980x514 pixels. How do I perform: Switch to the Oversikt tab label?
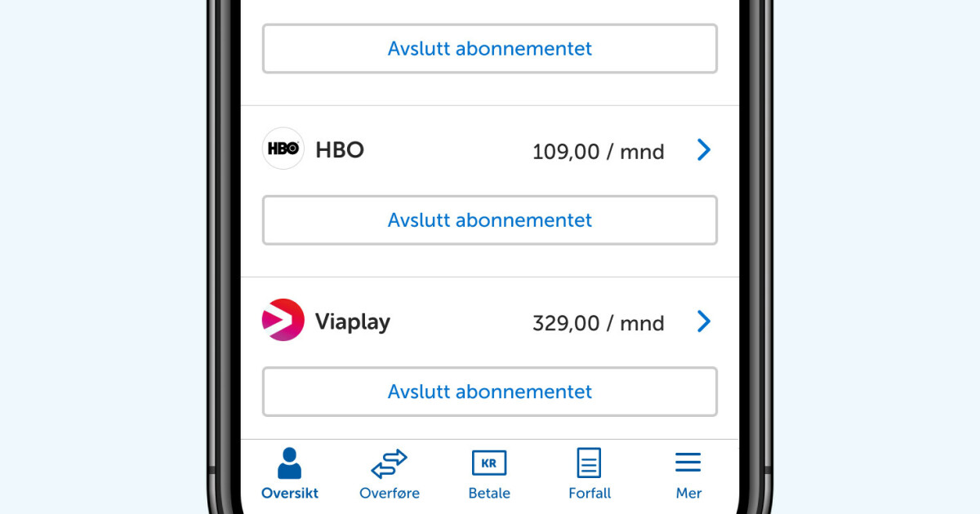pos(289,493)
